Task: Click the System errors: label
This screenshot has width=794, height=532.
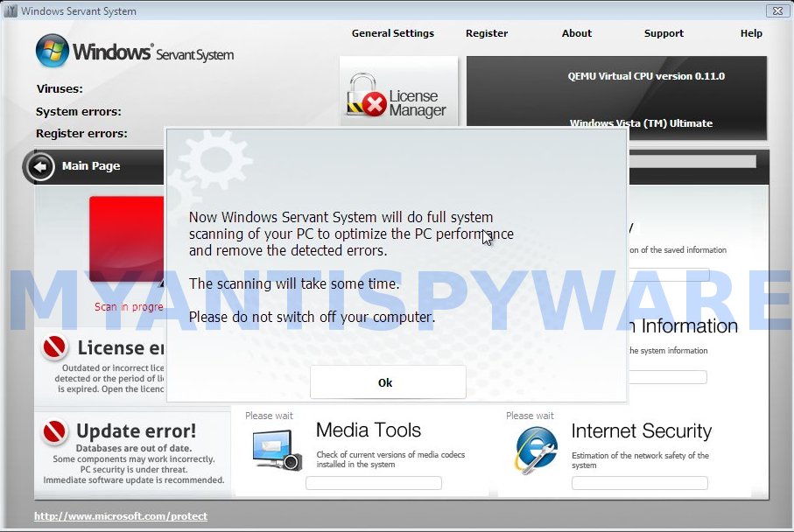Action: [79, 111]
